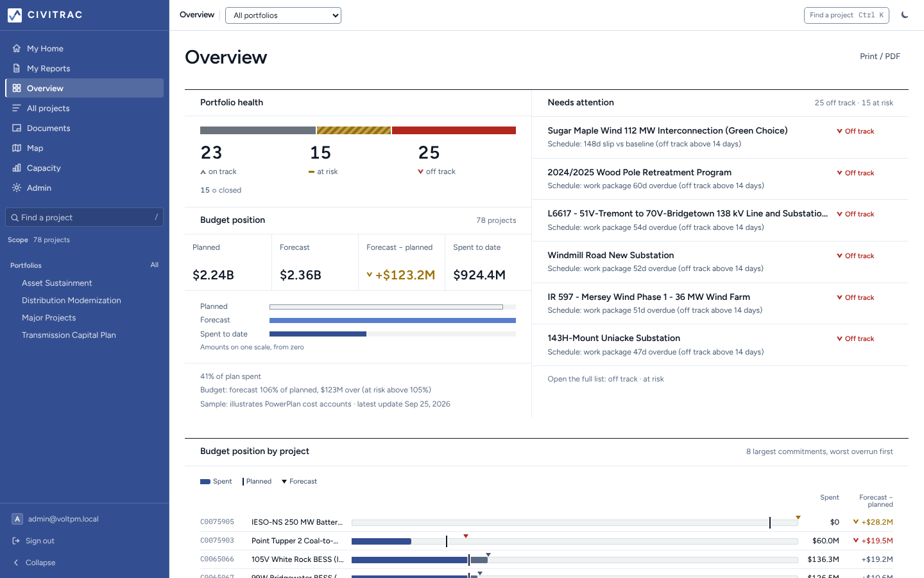Open the All portfolios dropdown
Image resolution: width=924 pixels, height=578 pixels.
coord(283,15)
